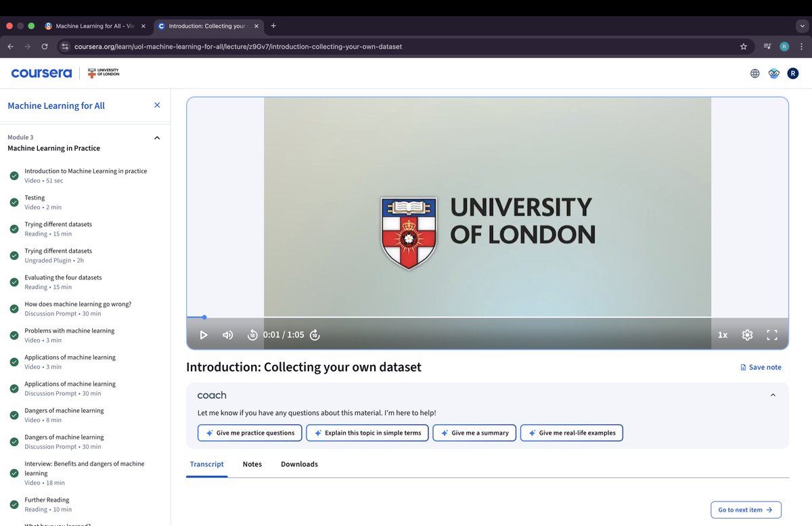Click the browser address bar URL
812x526 pixels.
pyautogui.click(x=238, y=47)
